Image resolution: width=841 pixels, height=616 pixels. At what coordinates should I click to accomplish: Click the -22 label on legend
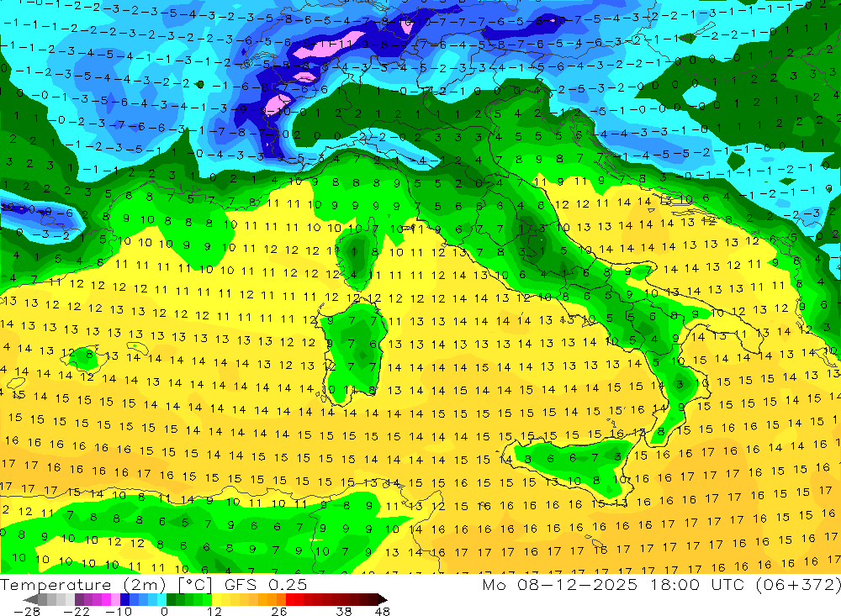point(77,612)
